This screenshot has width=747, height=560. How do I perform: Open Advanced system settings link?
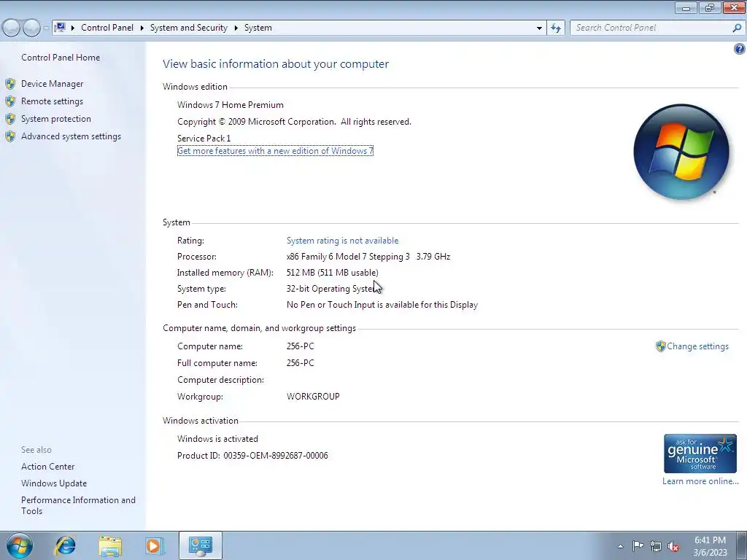[x=71, y=136]
